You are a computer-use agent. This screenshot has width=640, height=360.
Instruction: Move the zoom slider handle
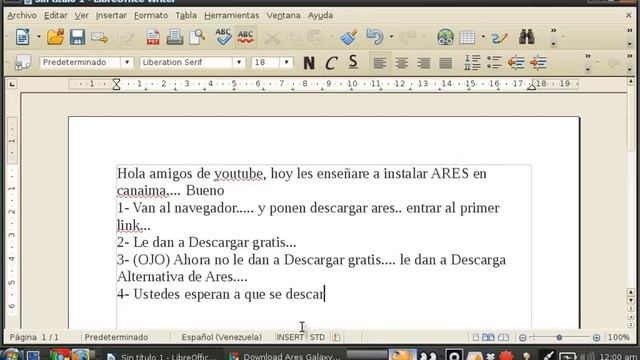(x=560, y=338)
